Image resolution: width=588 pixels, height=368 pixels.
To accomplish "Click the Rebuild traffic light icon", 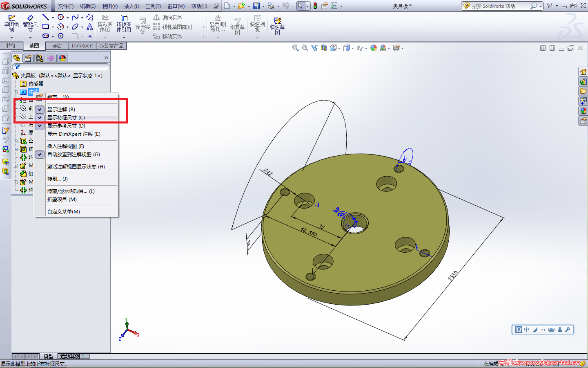I will coord(315,6).
